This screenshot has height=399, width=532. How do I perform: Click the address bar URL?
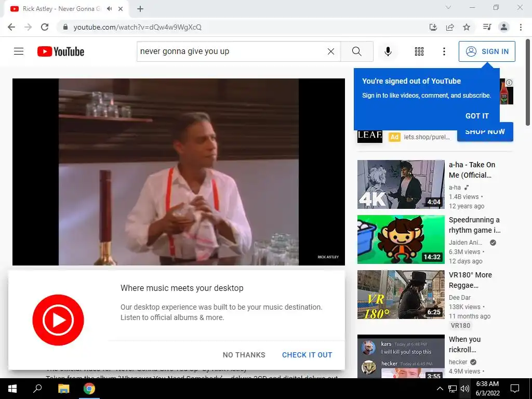137,27
